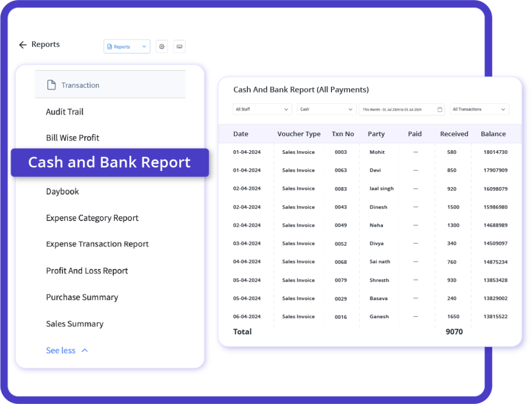Open the settings gear in the toolbar
Screen dimensions: 532x404
pyautogui.click(x=162, y=46)
